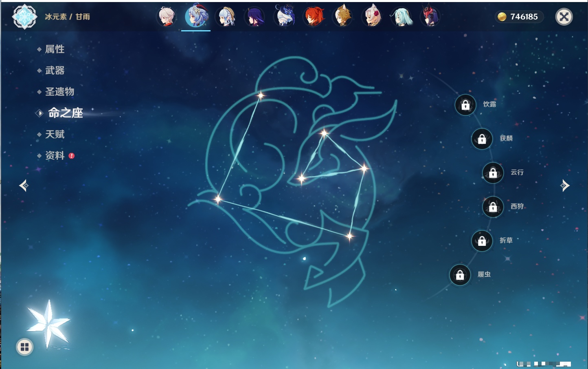588x369 pixels.
Task: Click the red alert badge beside 资料
Action: point(72,156)
